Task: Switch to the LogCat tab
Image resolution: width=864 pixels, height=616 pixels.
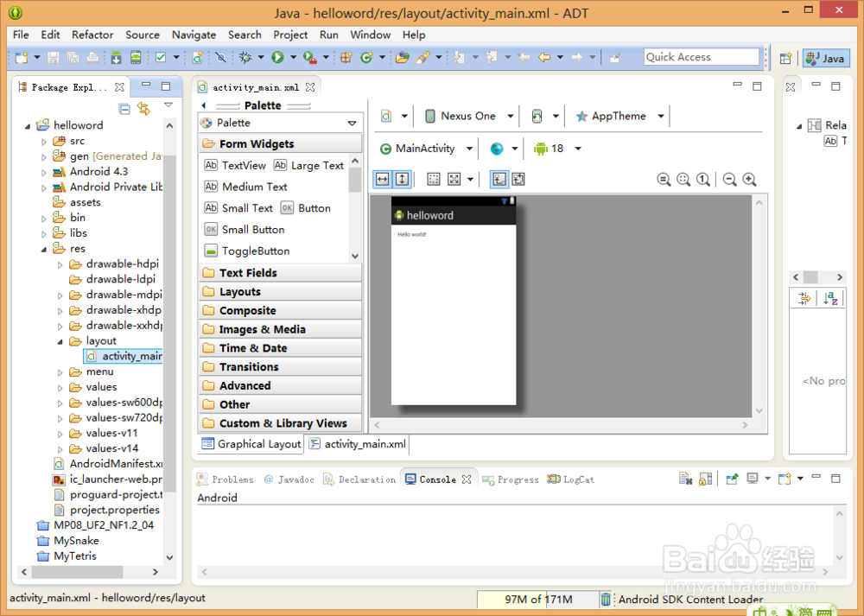Action: [x=571, y=479]
